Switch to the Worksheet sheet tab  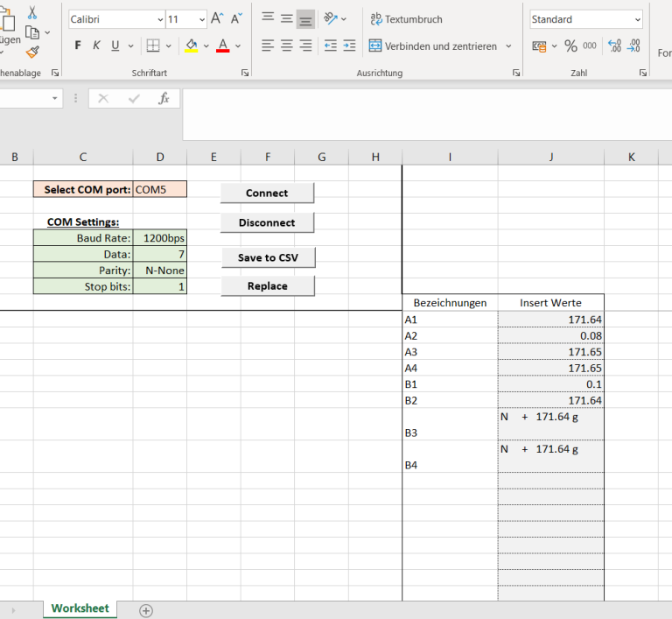tap(80, 608)
